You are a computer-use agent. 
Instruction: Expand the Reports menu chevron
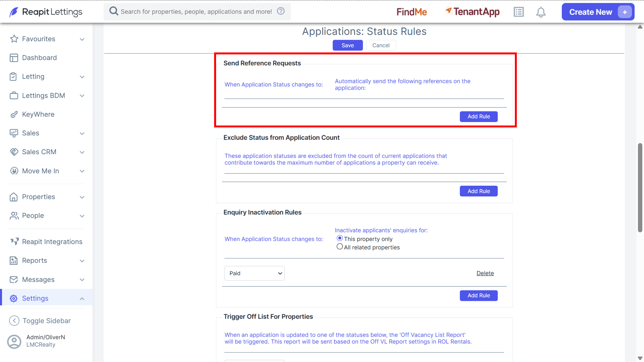82,261
